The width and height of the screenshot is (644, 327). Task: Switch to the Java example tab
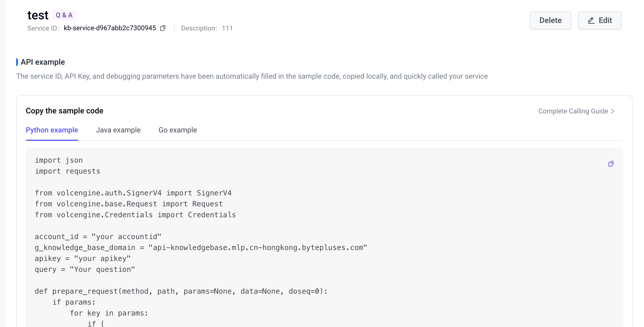118,130
